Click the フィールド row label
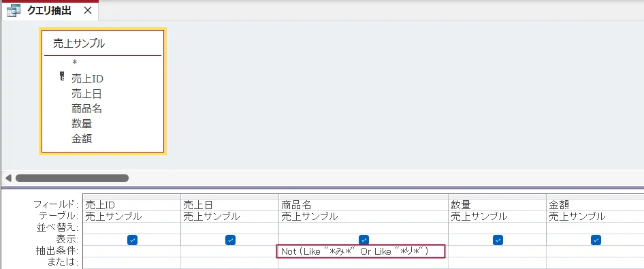The width and height of the screenshot is (644, 269). coord(55,204)
